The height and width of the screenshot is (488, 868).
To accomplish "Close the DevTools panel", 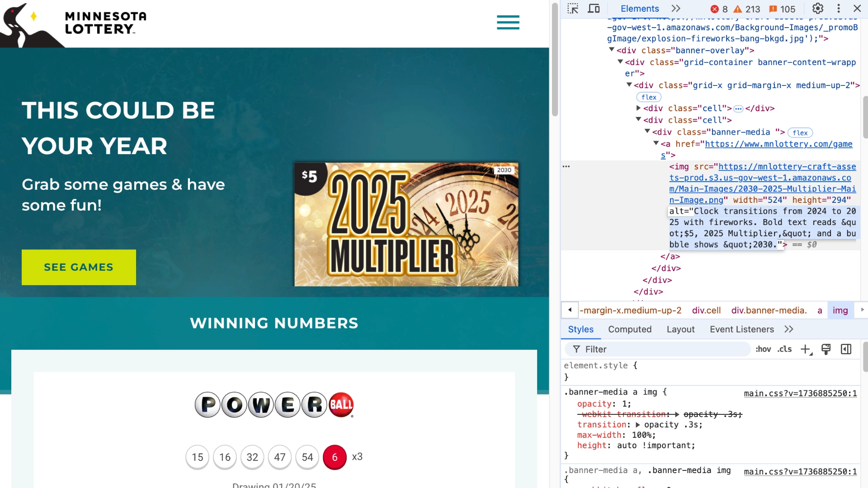I will tap(857, 9).
